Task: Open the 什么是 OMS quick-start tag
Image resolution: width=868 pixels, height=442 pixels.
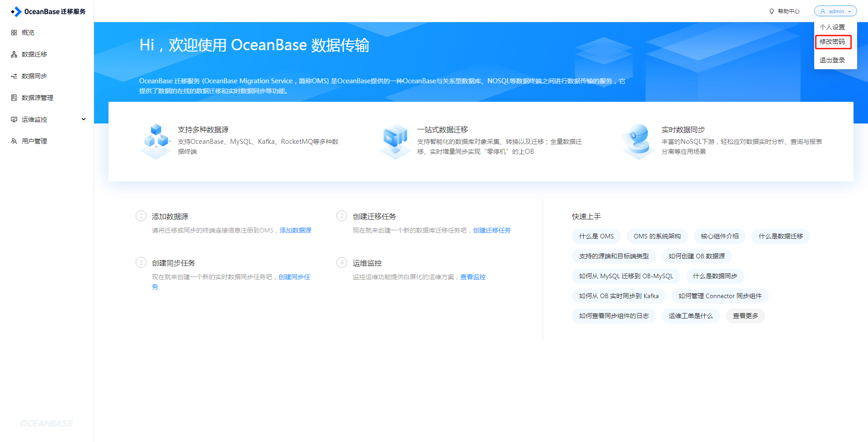Action: (x=596, y=236)
